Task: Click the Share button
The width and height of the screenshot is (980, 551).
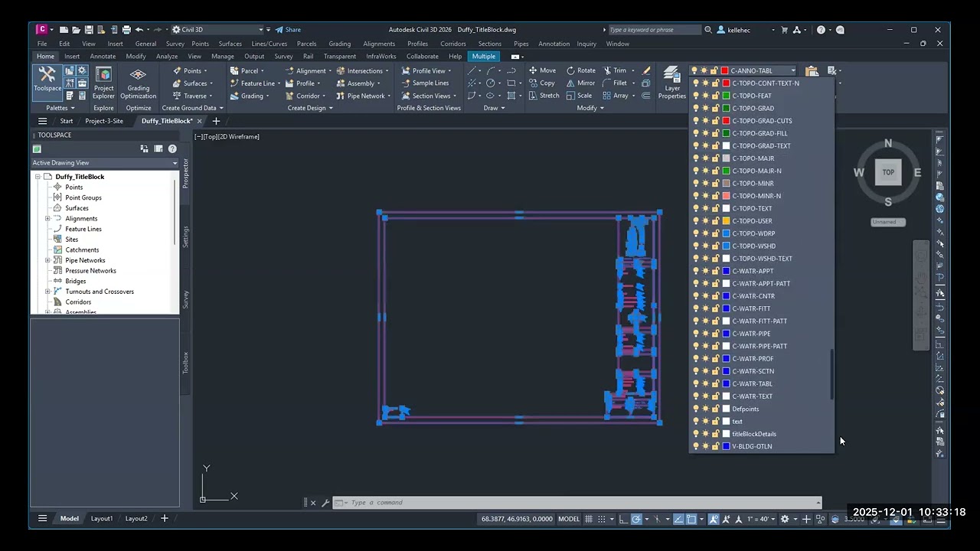Action: tap(288, 30)
